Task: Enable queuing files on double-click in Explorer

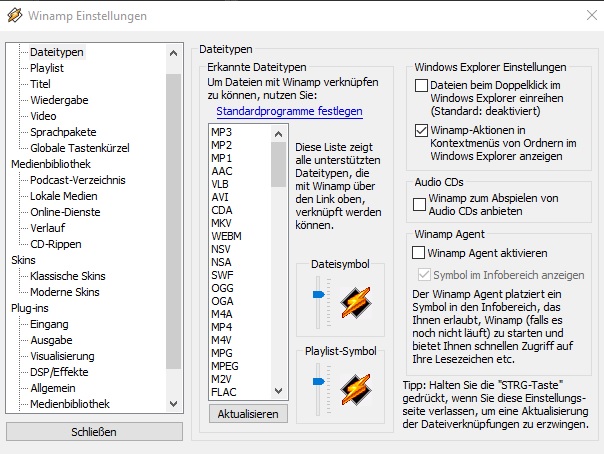Action: point(421,85)
